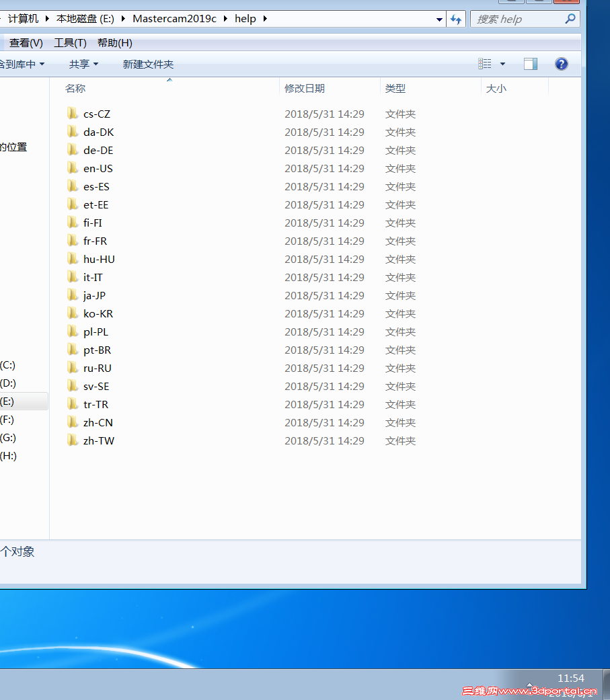Expand the arrow after 本地磁盘 (E:) breadcrumb
The height and width of the screenshot is (700, 610).
coord(123,19)
